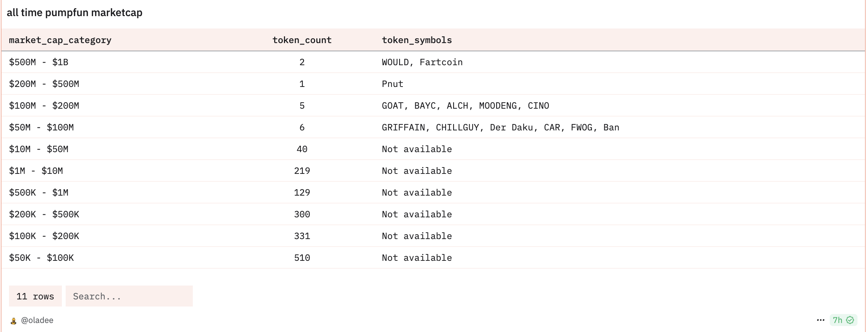Select the $200K - $500K category cell
This screenshot has height=332, width=868.
coord(44,214)
